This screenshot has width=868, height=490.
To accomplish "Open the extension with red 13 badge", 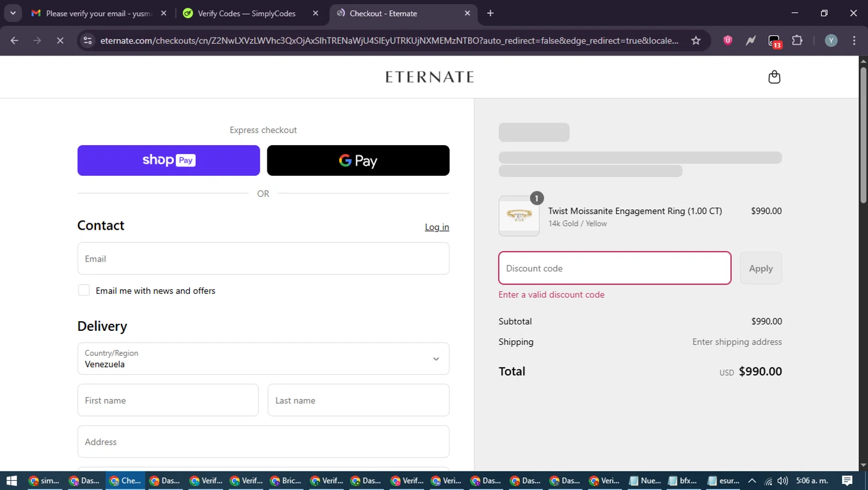I will coord(774,41).
